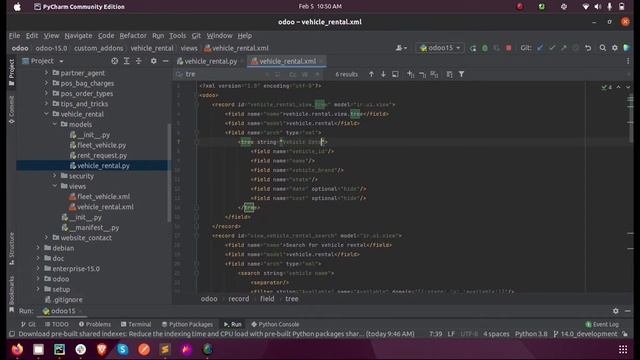Screen dimensions: 640x360
Task: Click the 14.0_development Git branch widget
Action: [586, 334]
